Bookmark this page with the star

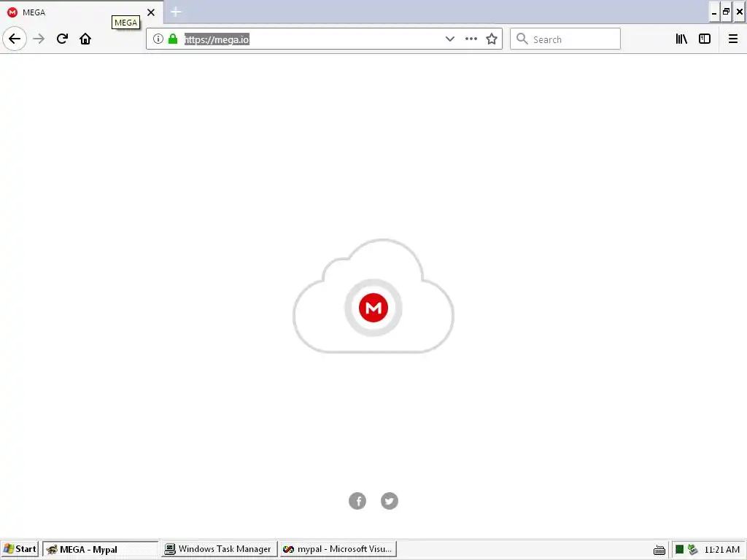(492, 39)
